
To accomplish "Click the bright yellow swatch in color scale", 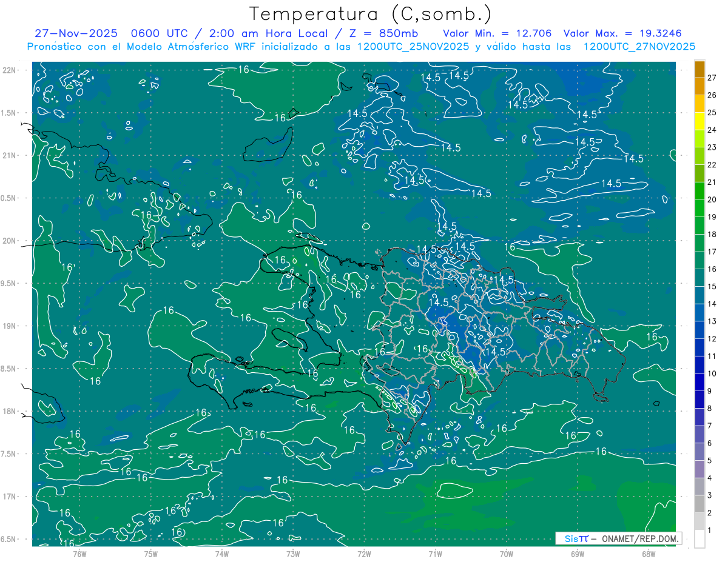I will pyautogui.click(x=699, y=121).
